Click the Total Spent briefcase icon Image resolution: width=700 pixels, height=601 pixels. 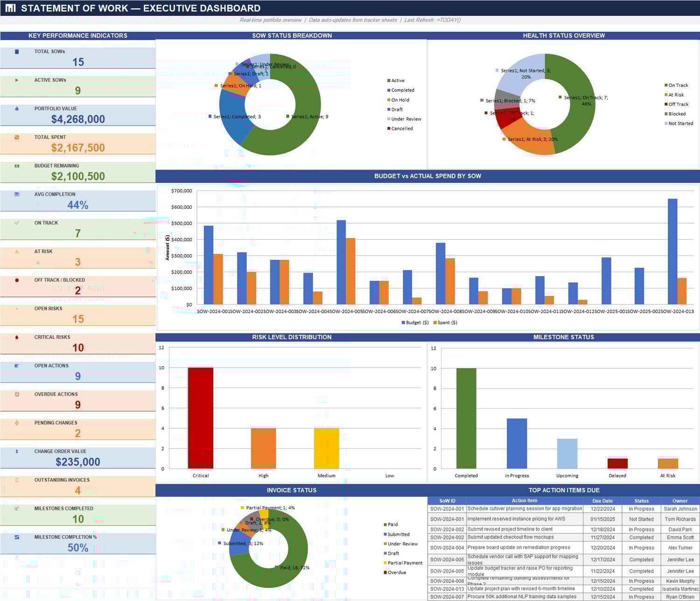(x=17, y=137)
